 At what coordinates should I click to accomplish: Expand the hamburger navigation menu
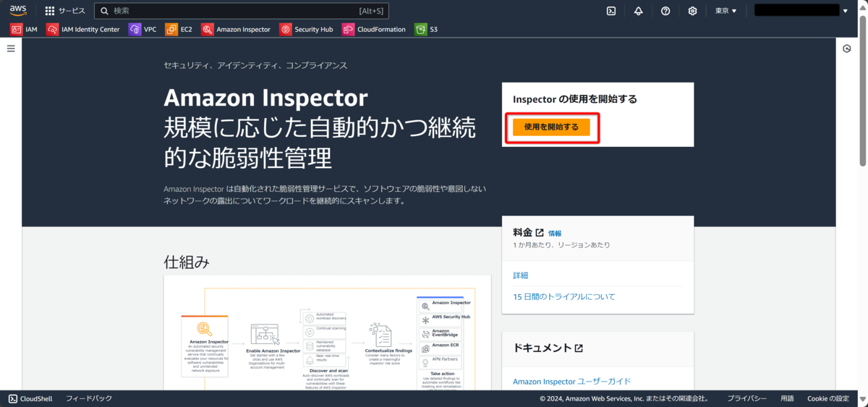pos(11,49)
